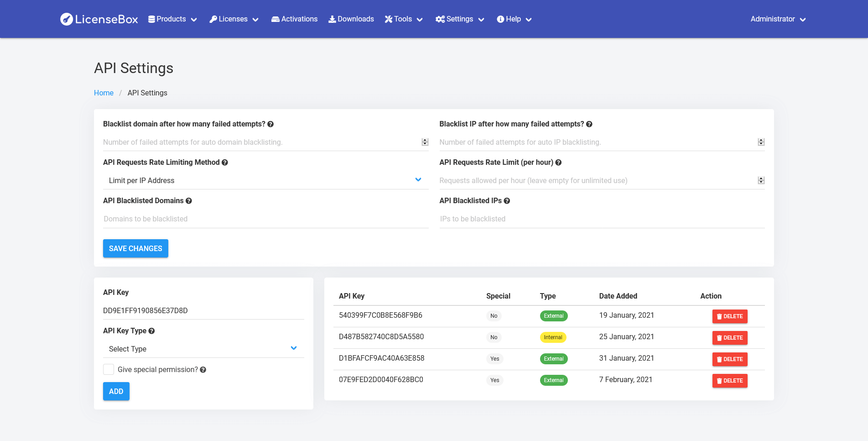Click the Requests allowed per hour field
This screenshot has height=441, width=868.
[x=602, y=180]
